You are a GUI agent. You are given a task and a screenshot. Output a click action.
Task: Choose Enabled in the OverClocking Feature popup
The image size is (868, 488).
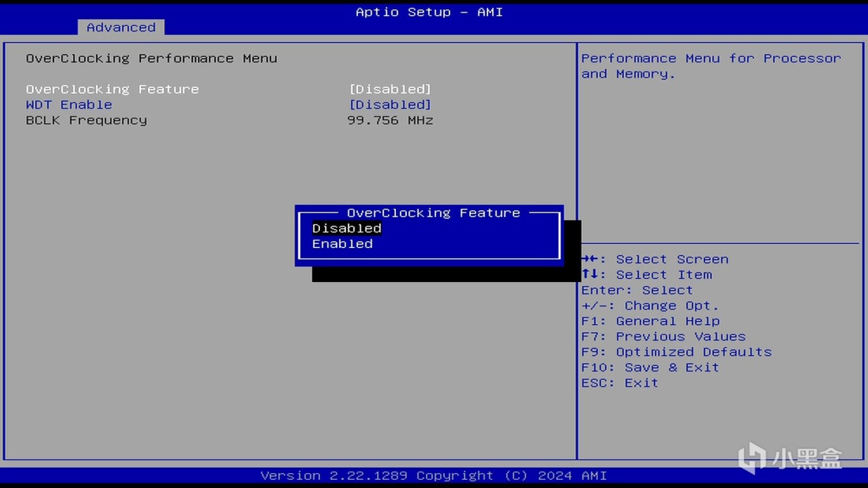[342, 244]
